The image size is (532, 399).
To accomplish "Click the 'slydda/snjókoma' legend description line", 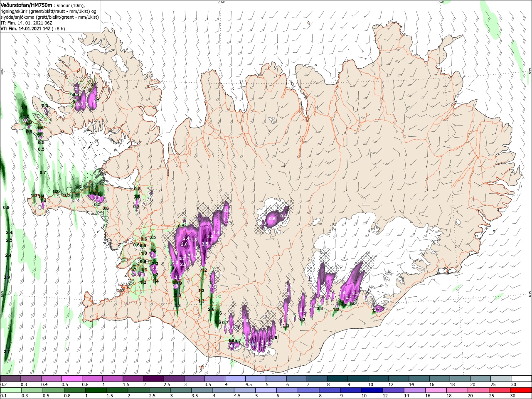I will (x=49, y=17).
